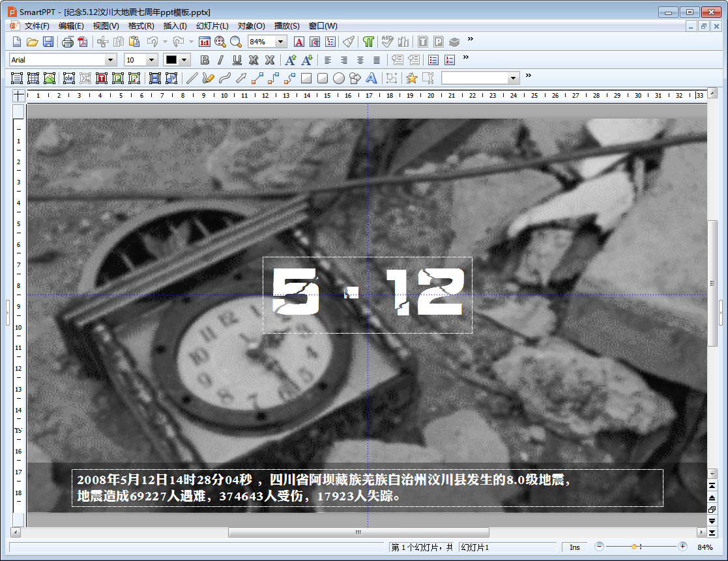Decrease font size with the A down icon
The height and width of the screenshot is (561, 728).
tap(307, 60)
